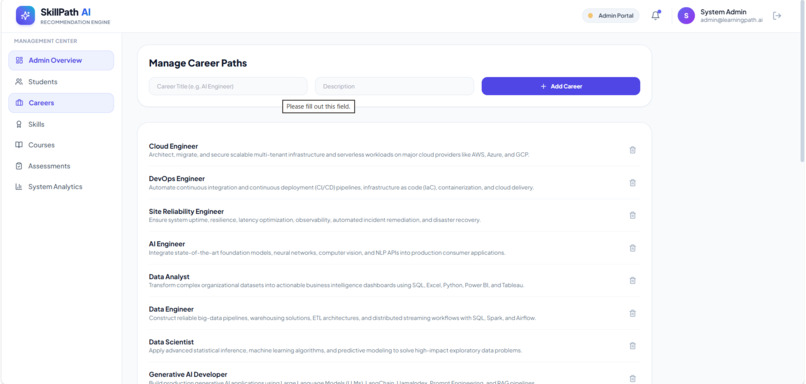
Task: Open Admin Overview in the sidebar
Action: [61, 60]
